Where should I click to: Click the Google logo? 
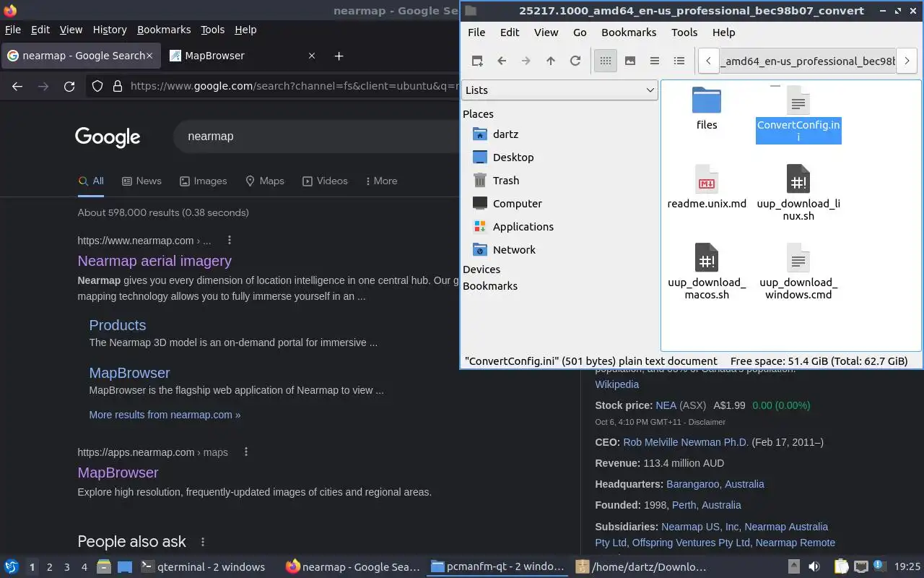[108, 137]
